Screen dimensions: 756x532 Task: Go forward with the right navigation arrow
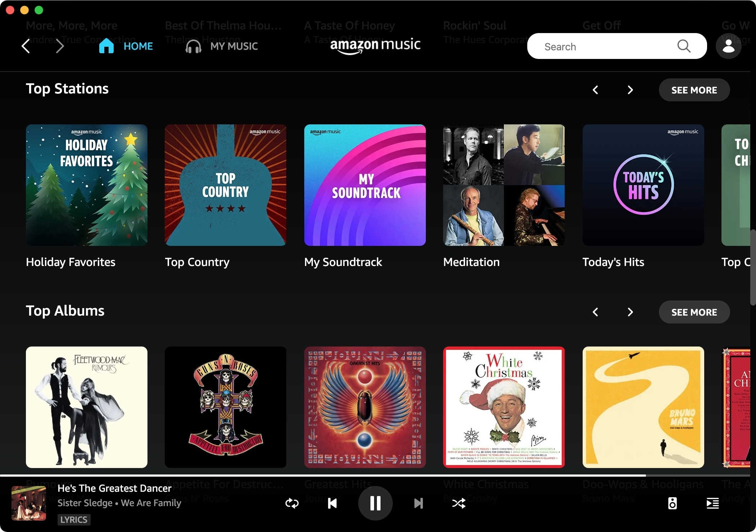tap(60, 46)
